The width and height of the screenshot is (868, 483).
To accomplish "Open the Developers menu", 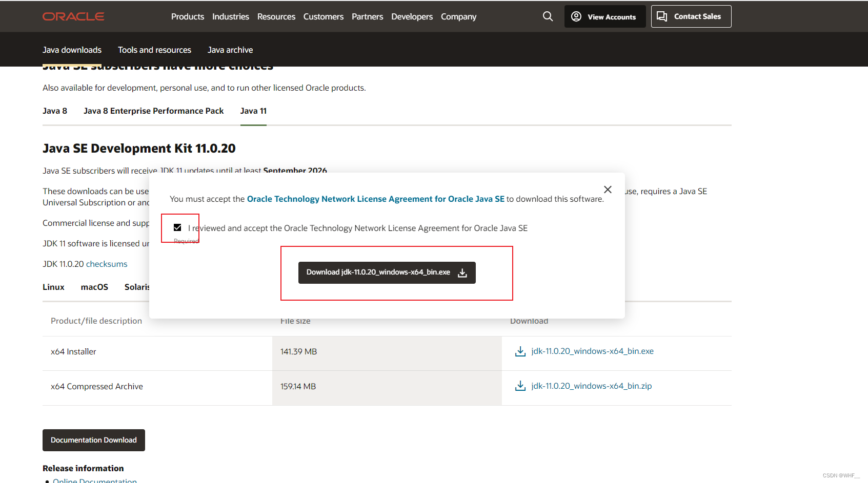I will tap(412, 17).
